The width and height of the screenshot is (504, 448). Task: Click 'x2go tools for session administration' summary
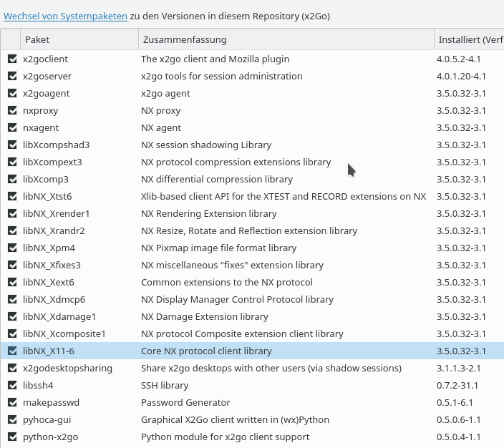point(222,76)
